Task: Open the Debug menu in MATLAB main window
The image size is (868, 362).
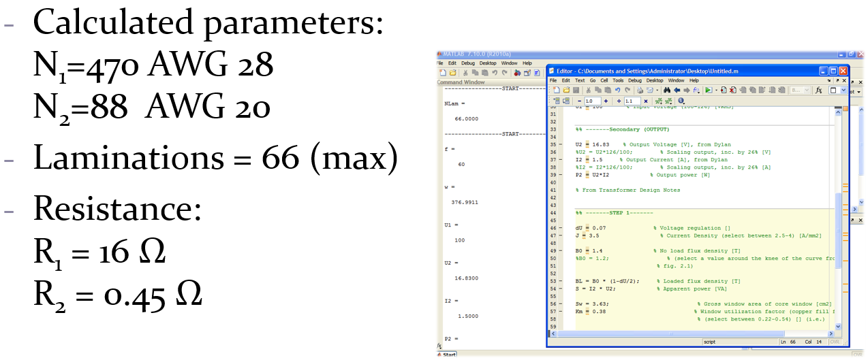Action: click(468, 63)
